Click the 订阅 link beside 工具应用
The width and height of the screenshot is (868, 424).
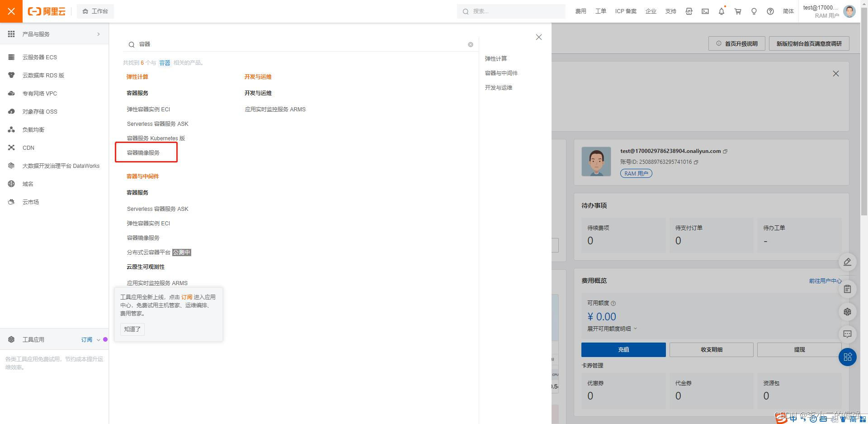[x=87, y=339]
